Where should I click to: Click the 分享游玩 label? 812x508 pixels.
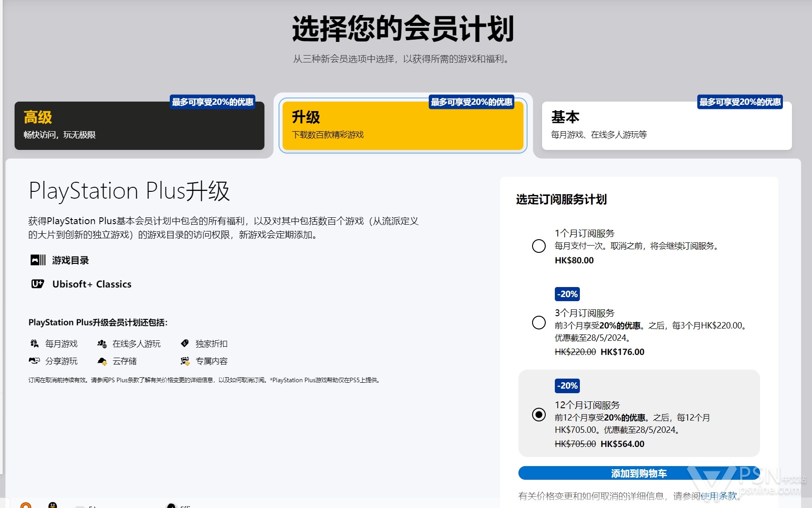(x=61, y=361)
